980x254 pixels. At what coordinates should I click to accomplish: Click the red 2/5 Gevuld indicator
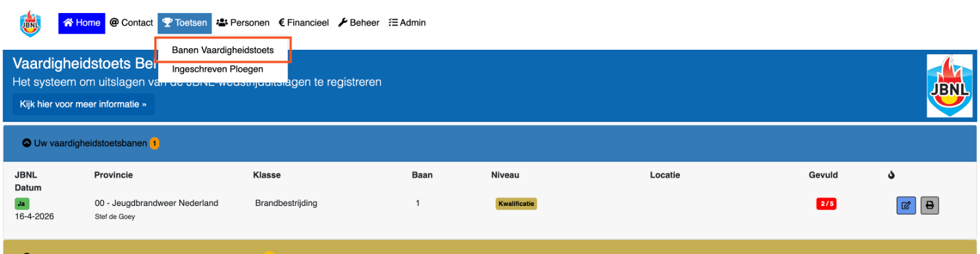827,203
